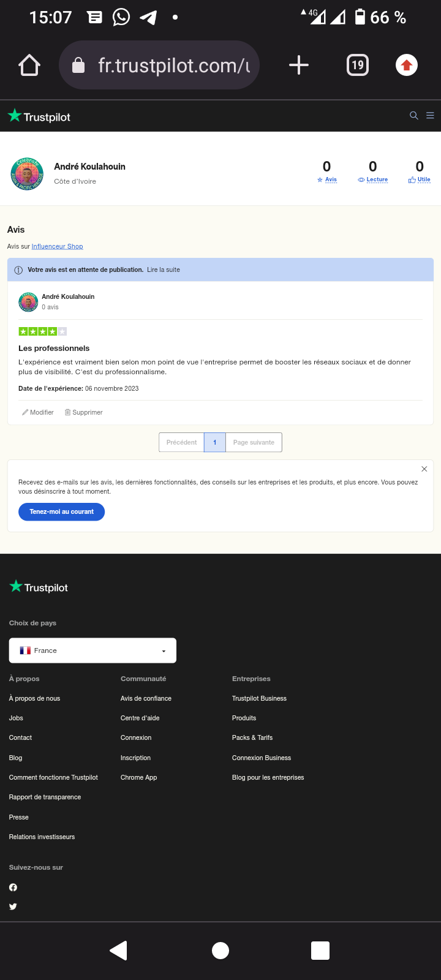Open Trustpilot search magnifier icon
Image resolution: width=441 pixels, height=980 pixels.
click(x=414, y=116)
